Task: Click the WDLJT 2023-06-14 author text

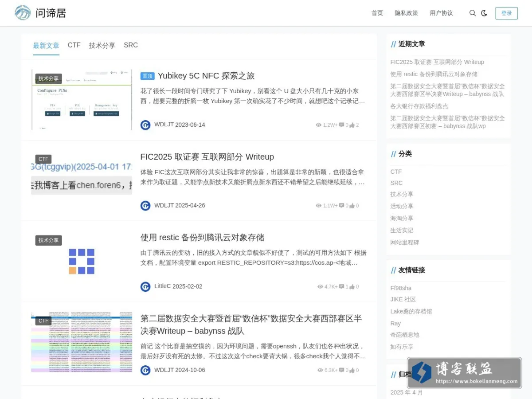Action: pos(180,125)
